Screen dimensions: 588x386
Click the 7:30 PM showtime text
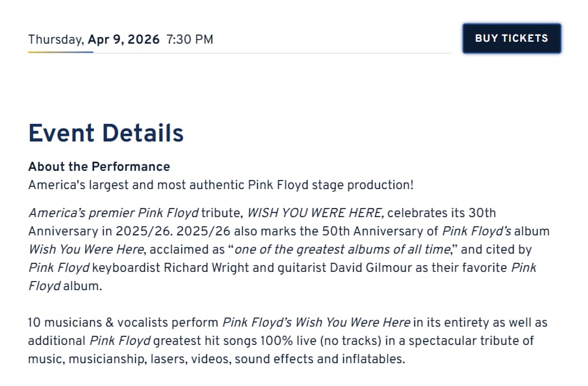point(189,39)
